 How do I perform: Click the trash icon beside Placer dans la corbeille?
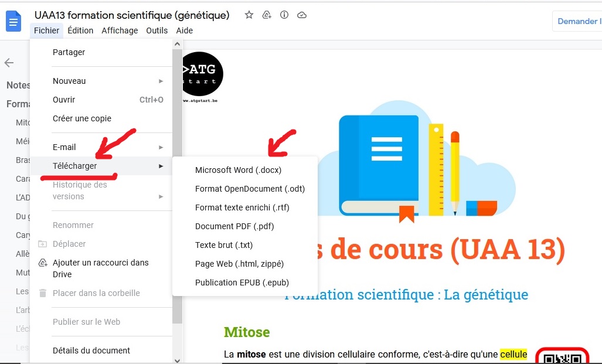coord(43,293)
